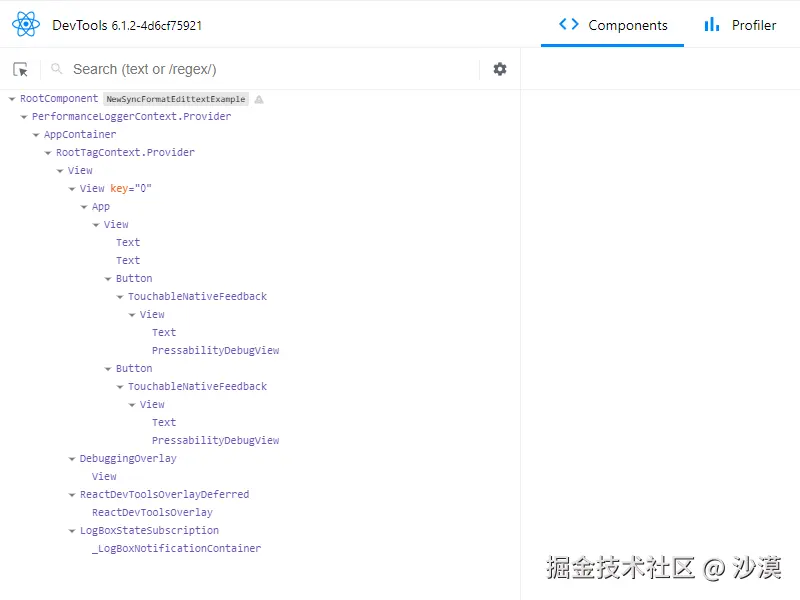Collapse the second TouchableNativeFeedback arrow
The width and height of the screenshot is (800, 600).
(x=119, y=387)
